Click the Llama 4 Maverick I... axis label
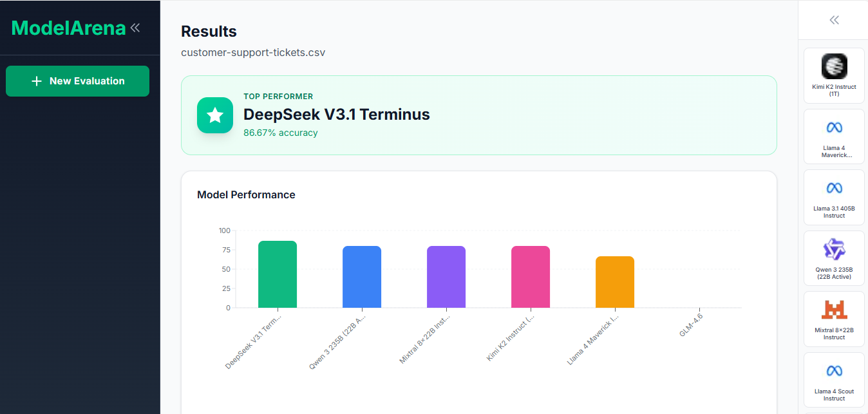 (593, 339)
